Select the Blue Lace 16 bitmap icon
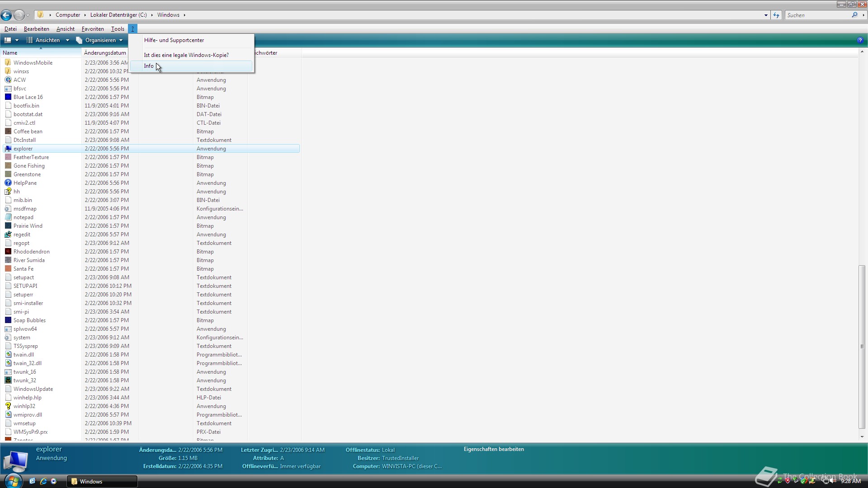 [8, 97]
